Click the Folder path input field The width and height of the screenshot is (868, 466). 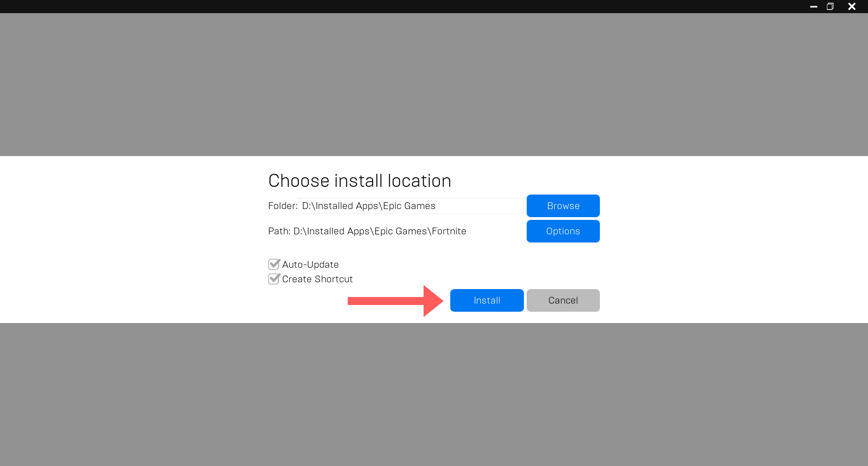coord(410,206)
